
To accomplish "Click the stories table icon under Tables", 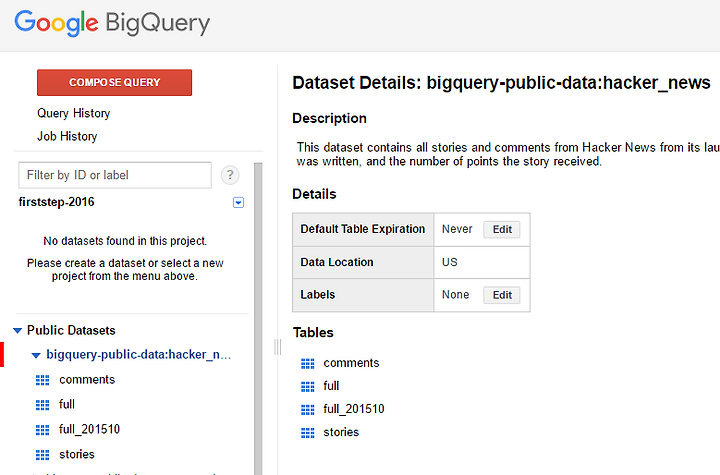I will (x=308, y=433).
